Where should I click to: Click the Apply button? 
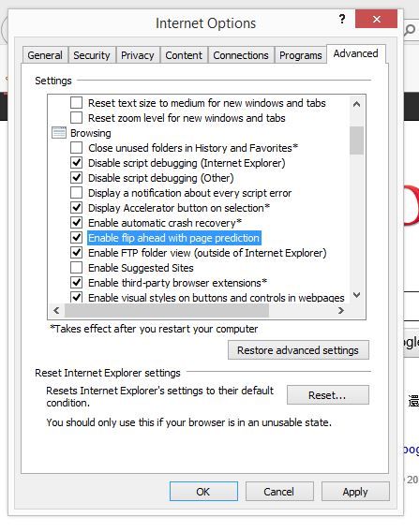(355, 492)
